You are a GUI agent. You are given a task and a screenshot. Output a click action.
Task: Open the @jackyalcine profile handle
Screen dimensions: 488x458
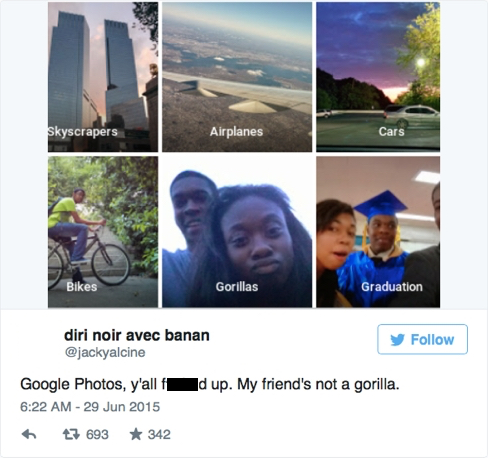[x=105, y=352]
